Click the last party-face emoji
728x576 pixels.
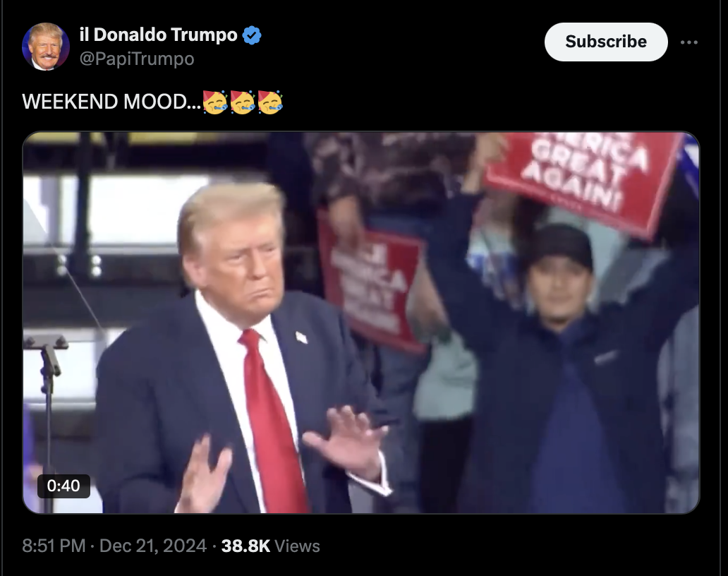pos(270,102)
